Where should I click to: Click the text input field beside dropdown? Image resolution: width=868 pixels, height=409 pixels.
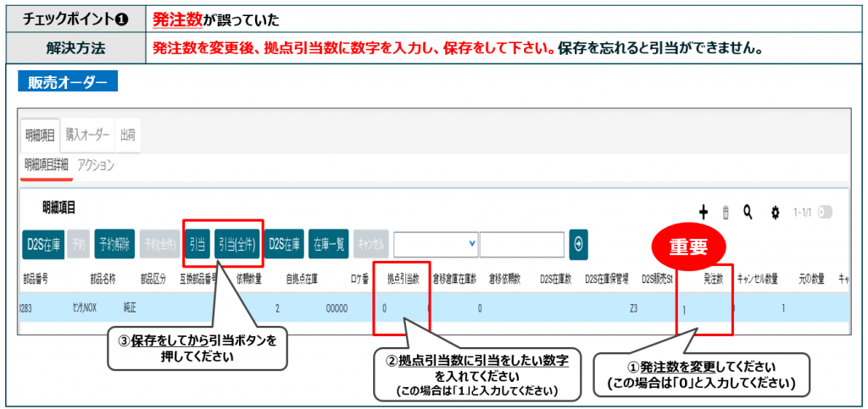[x=522, y=244]
